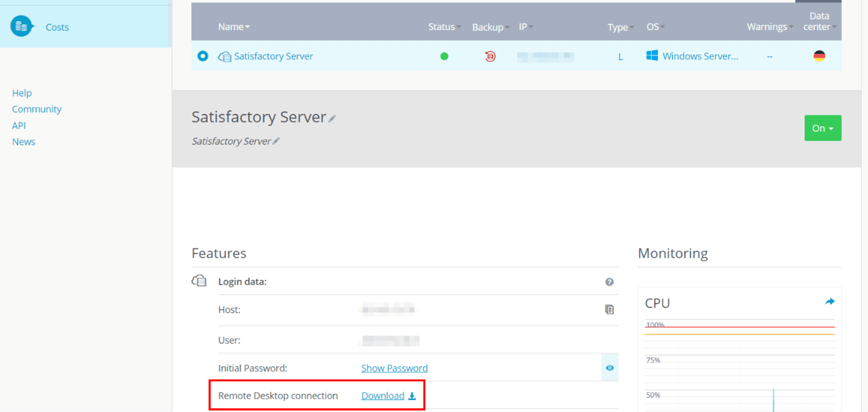
Task: Click the Features section heading
Action: [219, 253]
